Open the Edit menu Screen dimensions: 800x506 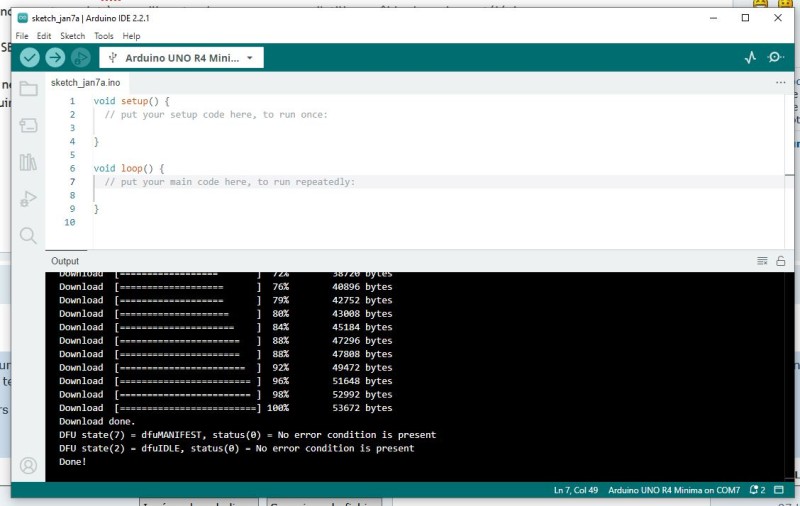coord(44,36)
